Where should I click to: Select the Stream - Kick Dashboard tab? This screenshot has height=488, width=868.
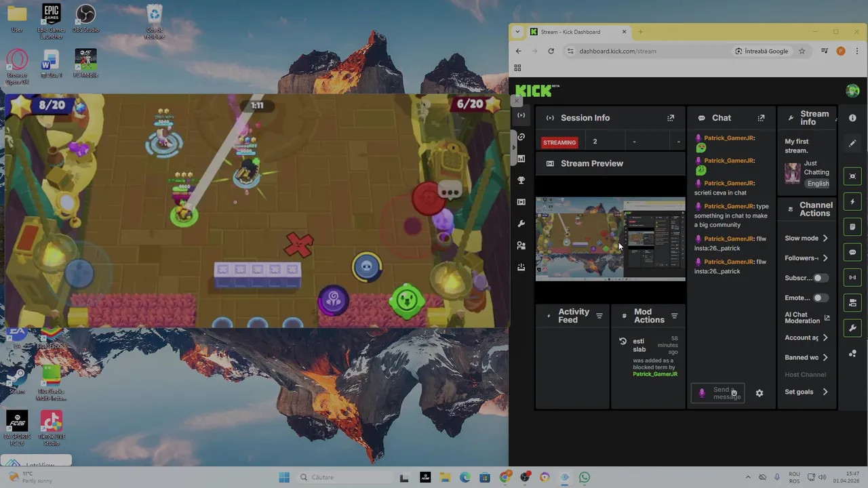(x=578, y=32)
